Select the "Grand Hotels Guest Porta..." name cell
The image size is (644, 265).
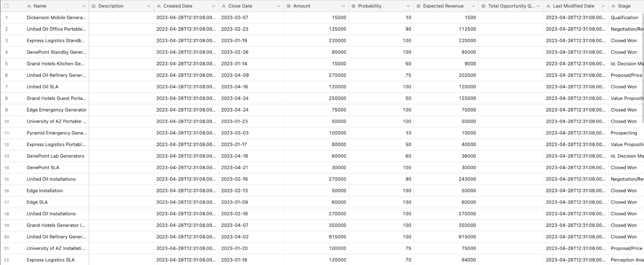coord(57,98)
